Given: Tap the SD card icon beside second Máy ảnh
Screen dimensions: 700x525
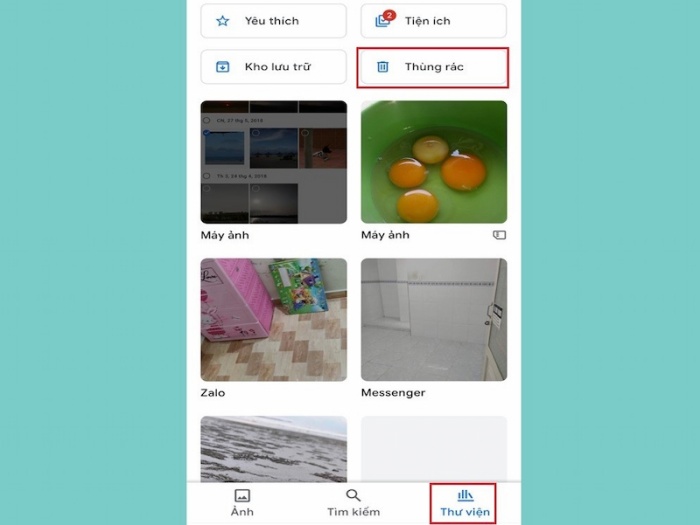Looking at the screenshot, I should [499, 235].
